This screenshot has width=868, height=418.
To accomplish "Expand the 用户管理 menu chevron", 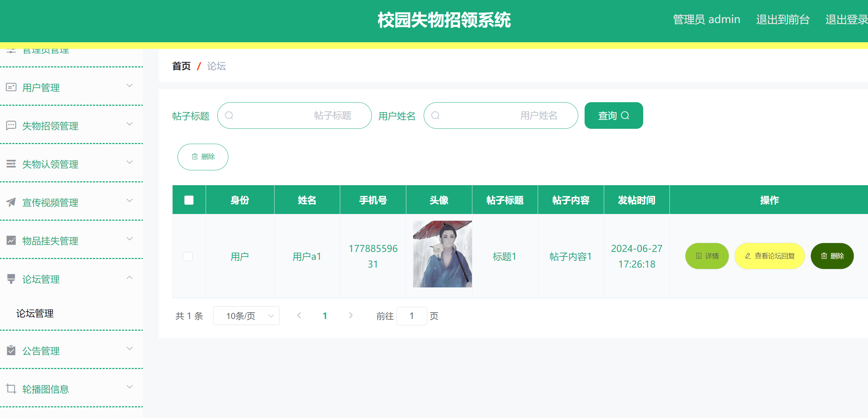I will tap(130, 86).
